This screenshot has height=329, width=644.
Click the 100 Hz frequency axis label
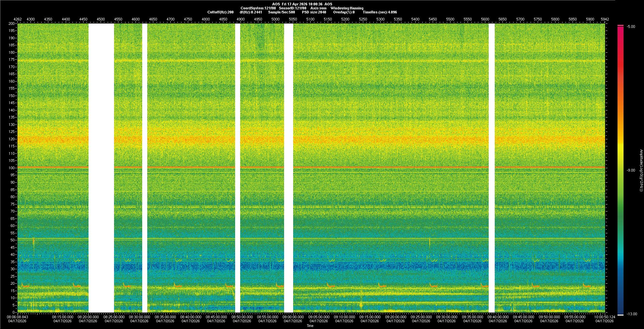(x=12, y=168)
